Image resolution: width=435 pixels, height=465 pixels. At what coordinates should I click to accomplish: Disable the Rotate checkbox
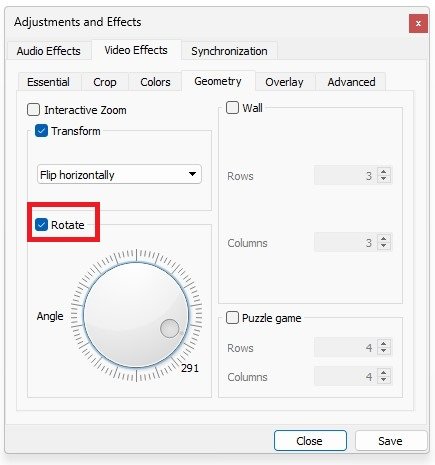[x=41, y=225]
